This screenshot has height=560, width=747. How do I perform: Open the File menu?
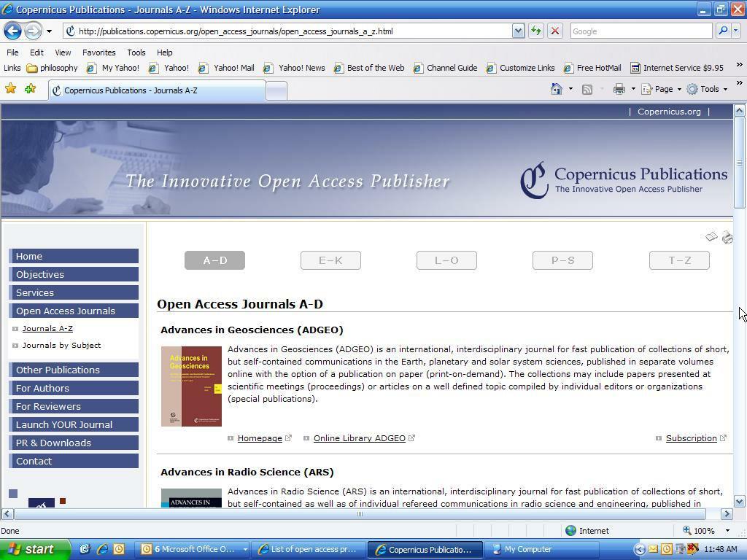pos(12,52)
